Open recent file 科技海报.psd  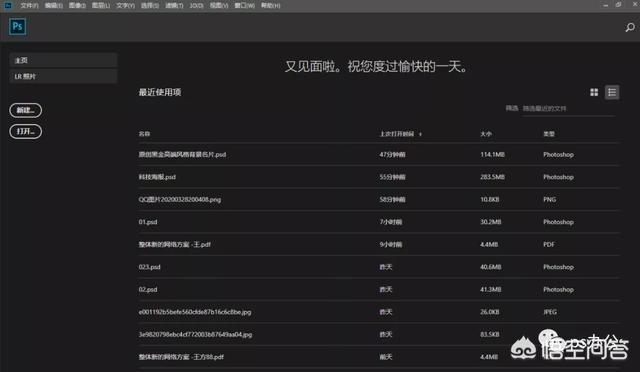[x=379, y=177]
